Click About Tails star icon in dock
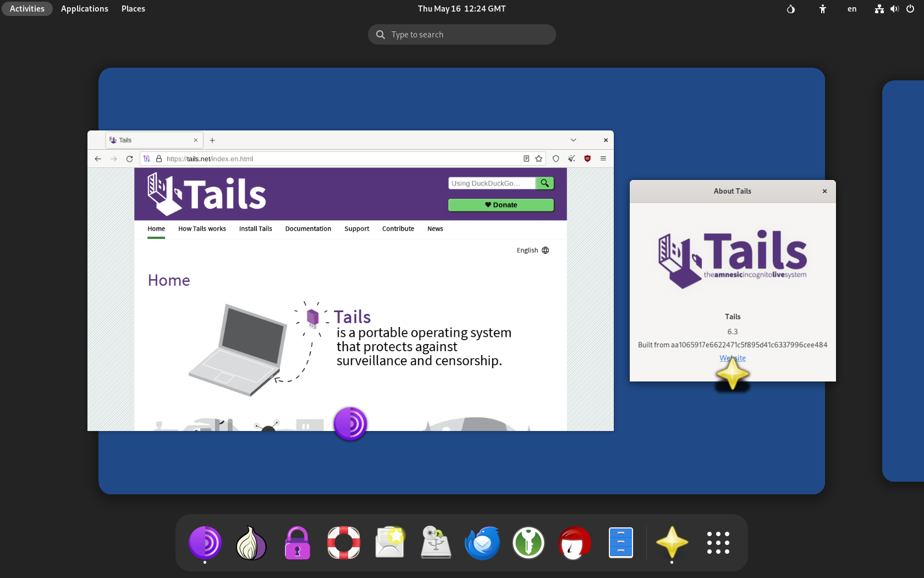The width and height of the screenshot is (924, 578). [672, 543]
